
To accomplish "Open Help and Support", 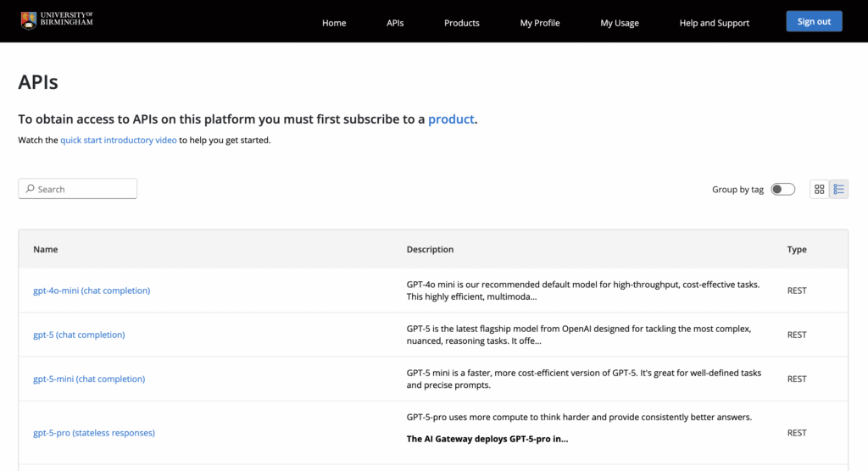I will click(714, 23).
